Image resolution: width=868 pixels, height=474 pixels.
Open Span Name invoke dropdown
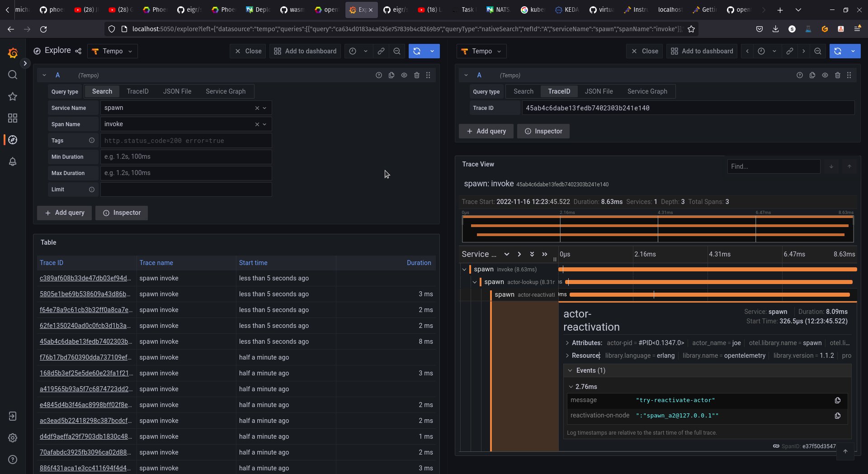click(x=186, y=124)
